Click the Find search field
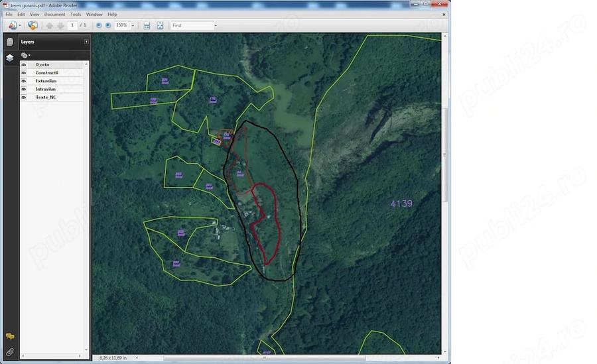This screenshot has width=597, height=364. [192, 25]
